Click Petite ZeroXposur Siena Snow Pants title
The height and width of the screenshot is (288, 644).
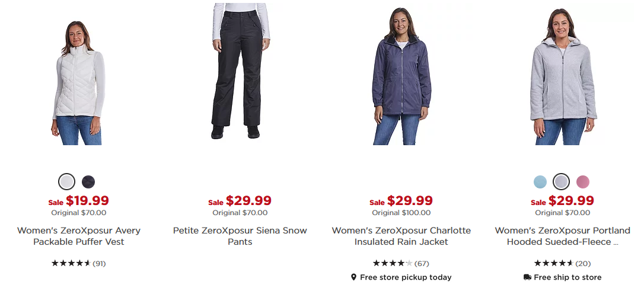(x=240, y=236)
